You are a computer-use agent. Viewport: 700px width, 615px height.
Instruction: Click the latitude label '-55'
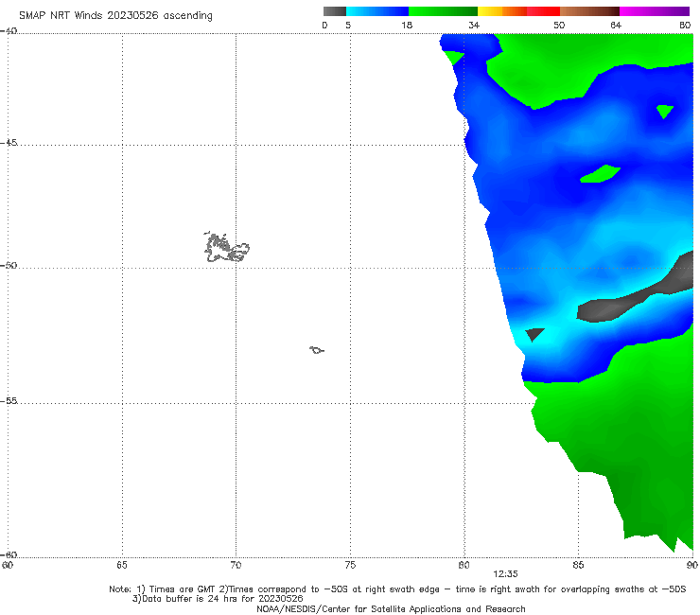9,400
